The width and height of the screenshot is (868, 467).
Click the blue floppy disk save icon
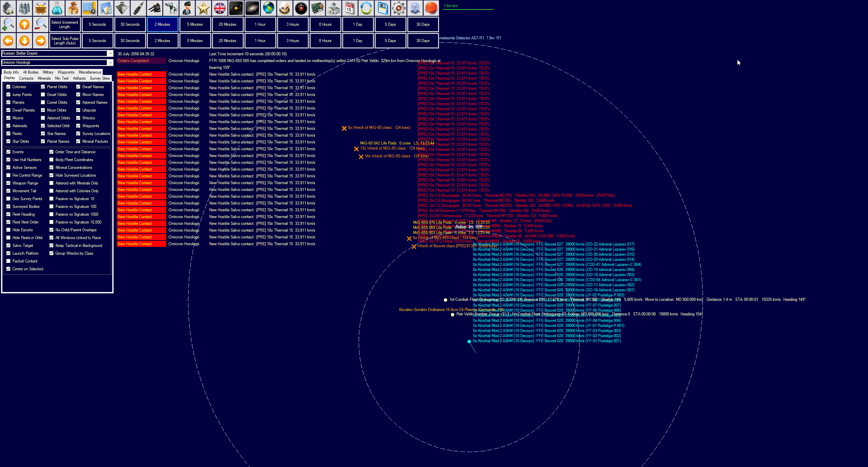(x=382, y=8)
